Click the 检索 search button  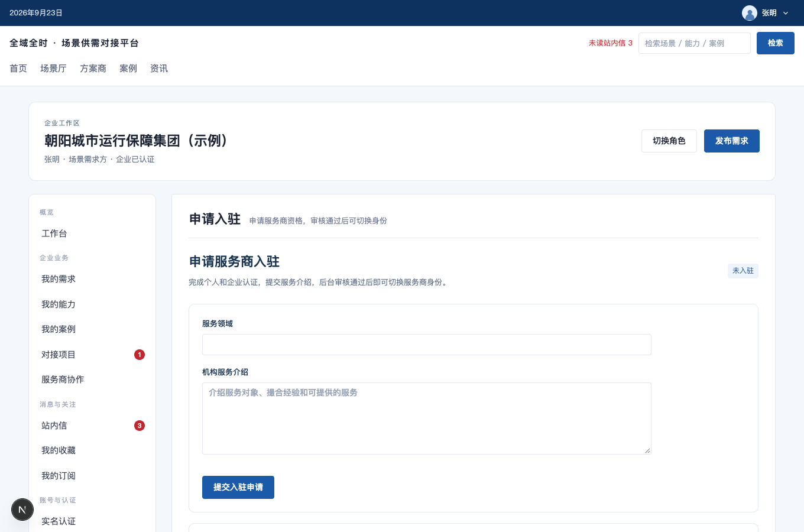coord(776,43)
